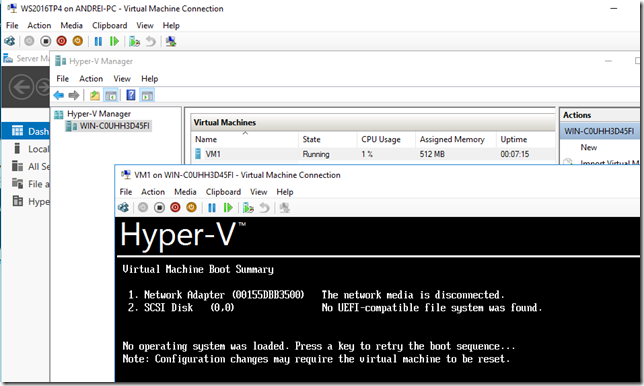Click Back arrow in Hyper-V Manager toolbar
The image size is (644, 386).
59,96
